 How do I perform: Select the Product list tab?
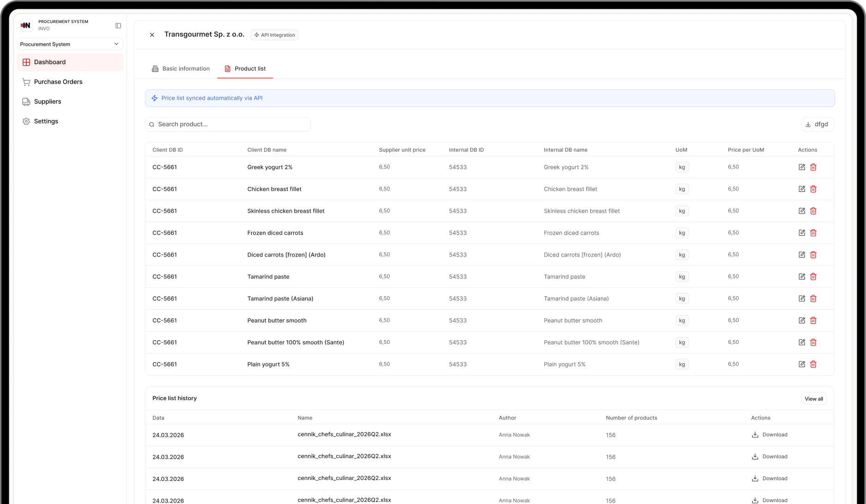point(245,69)
